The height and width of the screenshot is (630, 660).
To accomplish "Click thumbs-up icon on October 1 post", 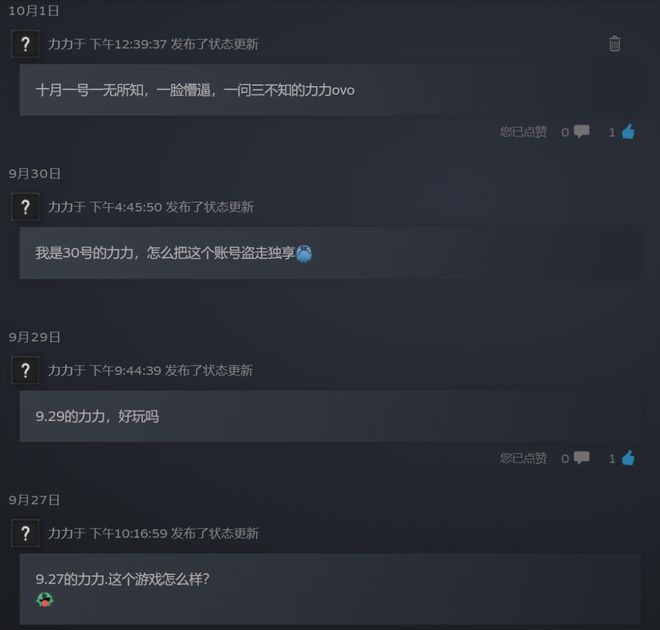I will (x=628, y=132).
